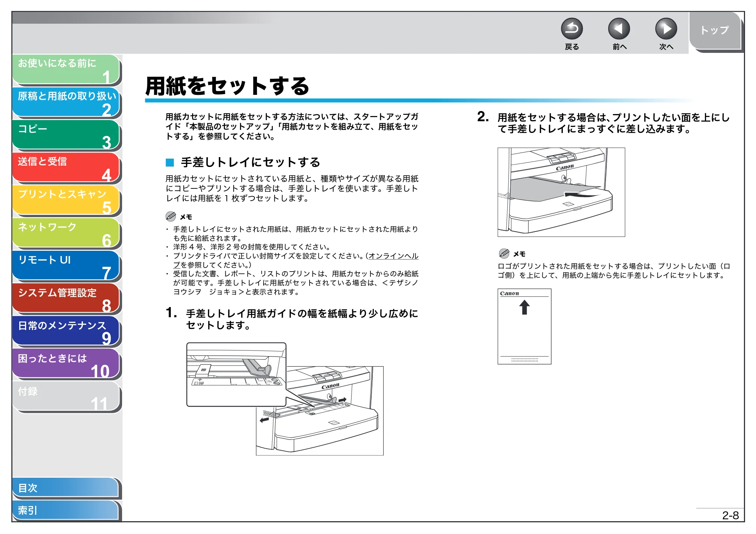The image size is (756, 534).
Task: Click the 戻る (back) round arrow icon
Action: tap(572, 29)
